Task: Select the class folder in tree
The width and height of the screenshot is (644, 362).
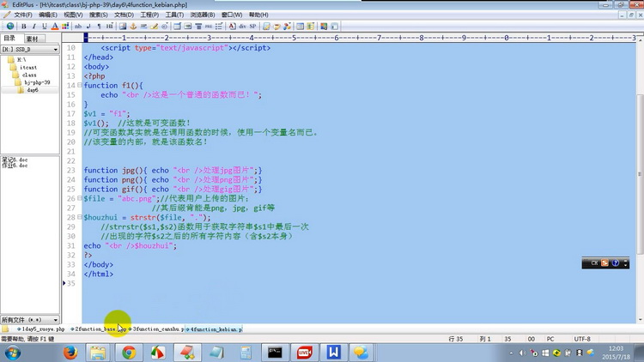Action: click(25, 75)
